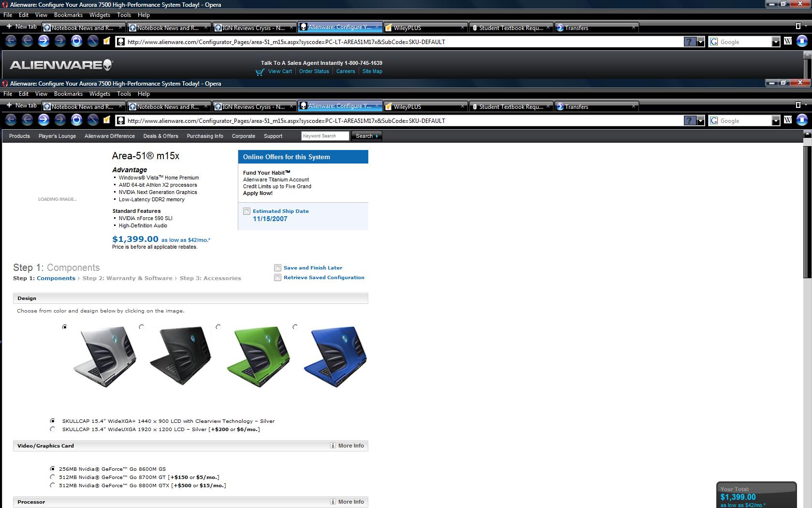Click the Alienware logo in the upper window
Screen dimensions: 812x508
61,65
